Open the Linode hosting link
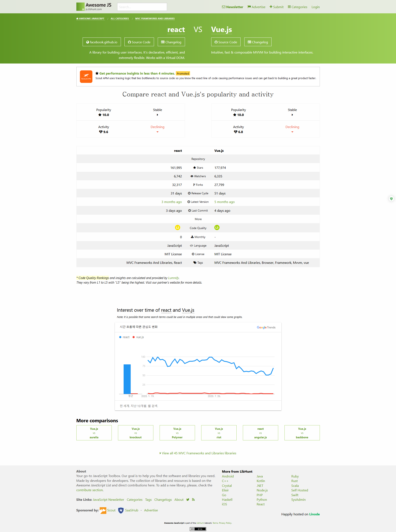Viewport: 396px width, 532px height. 314,514
